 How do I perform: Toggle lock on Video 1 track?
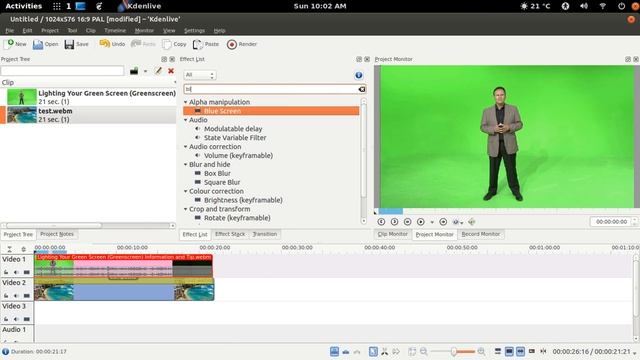coord(6,272)
